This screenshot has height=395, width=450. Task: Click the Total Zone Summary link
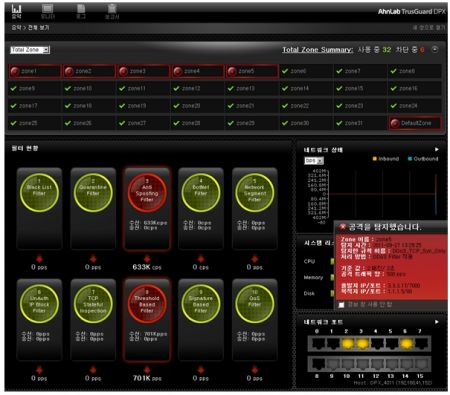tap(318, 50)
